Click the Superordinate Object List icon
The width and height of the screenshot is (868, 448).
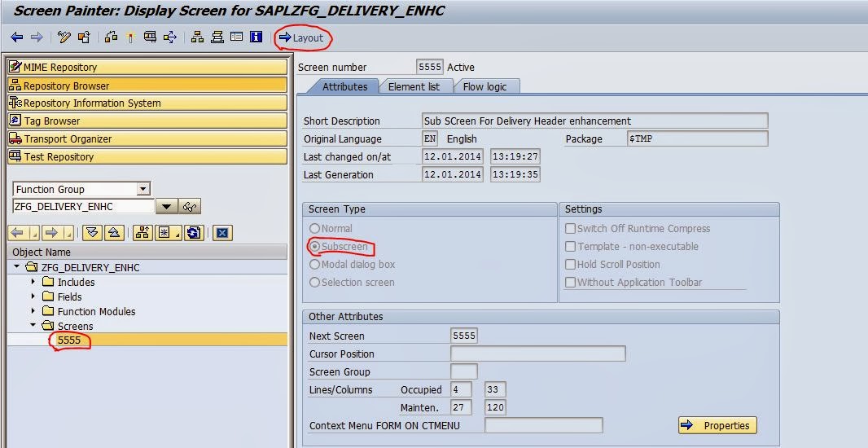(x=142, y=233)
